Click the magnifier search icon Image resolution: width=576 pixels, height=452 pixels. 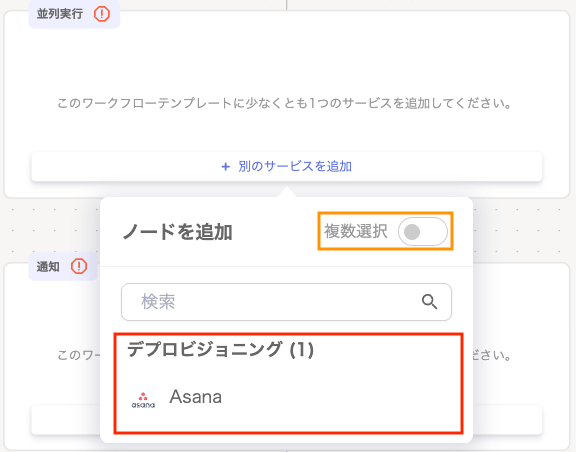click(429, 302)
